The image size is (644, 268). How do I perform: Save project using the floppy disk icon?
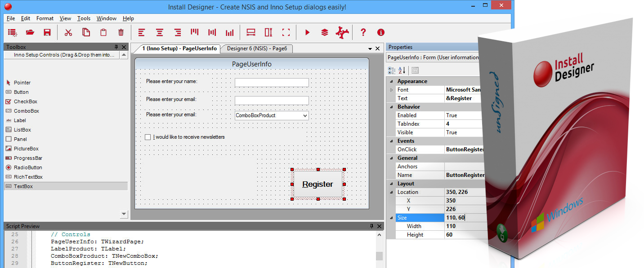pyautogui.click(x=47, y=32)
